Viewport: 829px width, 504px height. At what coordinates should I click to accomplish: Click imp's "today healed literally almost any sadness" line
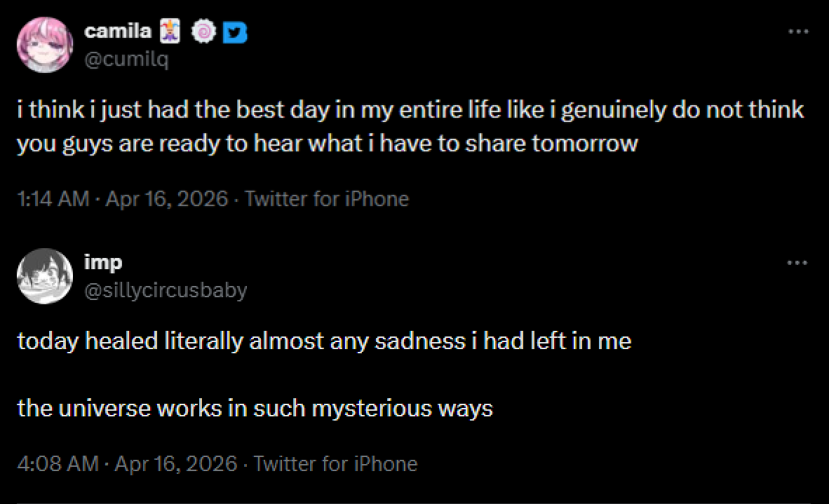pos(324,341)
